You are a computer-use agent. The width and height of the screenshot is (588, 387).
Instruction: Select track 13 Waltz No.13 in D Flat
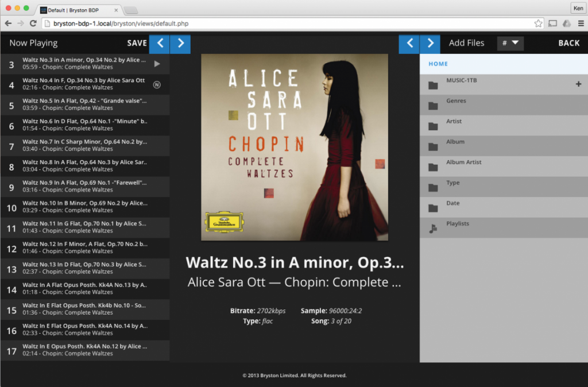point(85,269)
